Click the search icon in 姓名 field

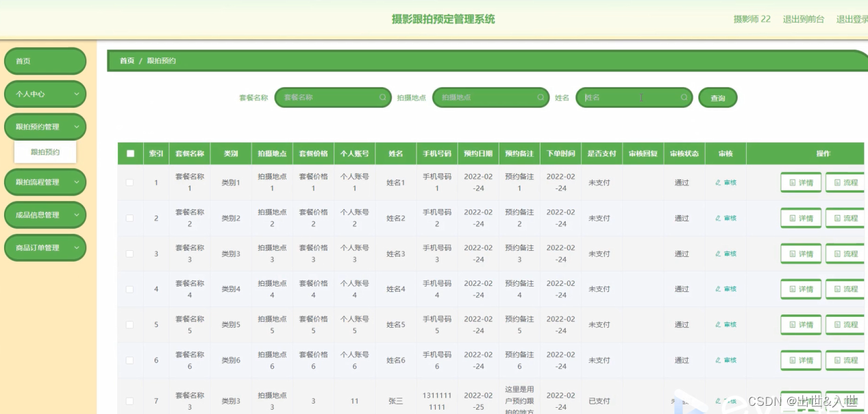click(x=684, y=97)
